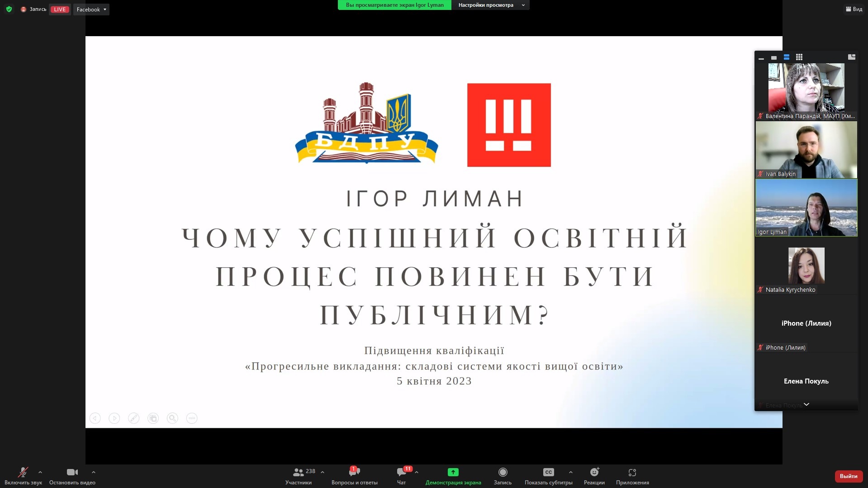Click the green encryption shield icon
Image resolution: width=868 pixels, height=488 pixels.
(x=9, y=9)
